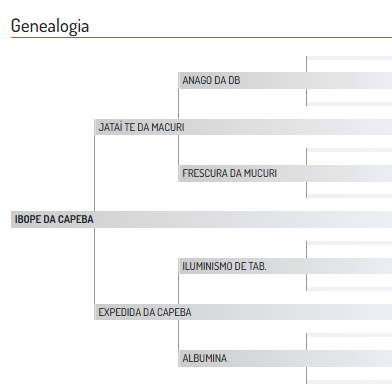Click empty ancestor bar below ALBUMINA
Image resolution: width=392 pixels, height=388 pixels.
pos(349,382)
